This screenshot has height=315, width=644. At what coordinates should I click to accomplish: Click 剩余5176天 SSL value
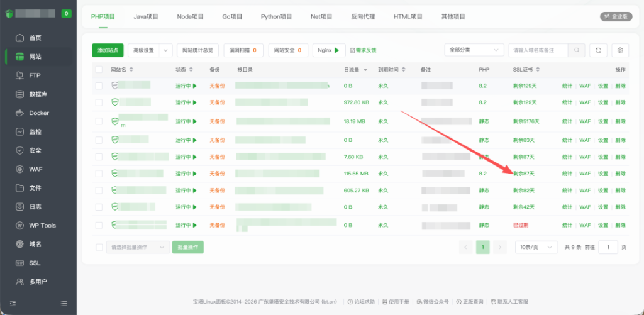[526, 121]
